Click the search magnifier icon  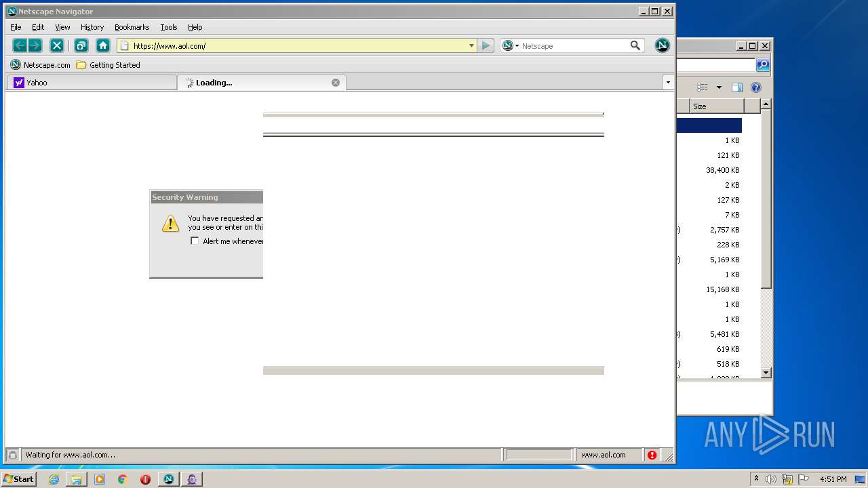tap(635, 45)
